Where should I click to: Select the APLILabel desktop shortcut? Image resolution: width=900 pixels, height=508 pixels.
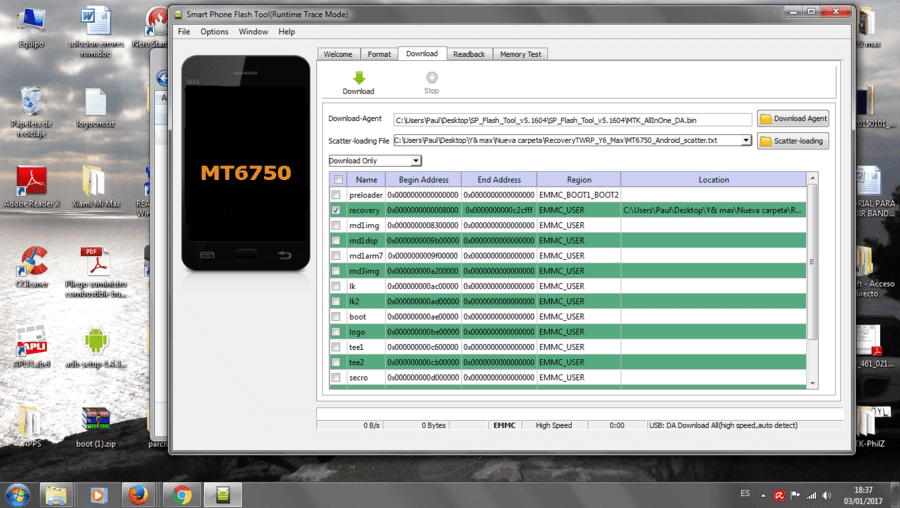[32, 347]
